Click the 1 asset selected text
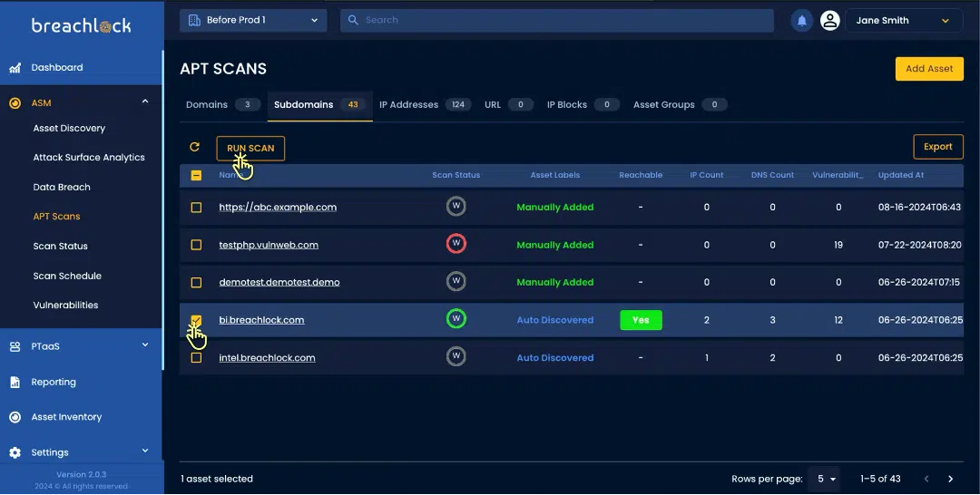Screen dimensions: 980x495 pyautogui.click(x=217, y=479)
